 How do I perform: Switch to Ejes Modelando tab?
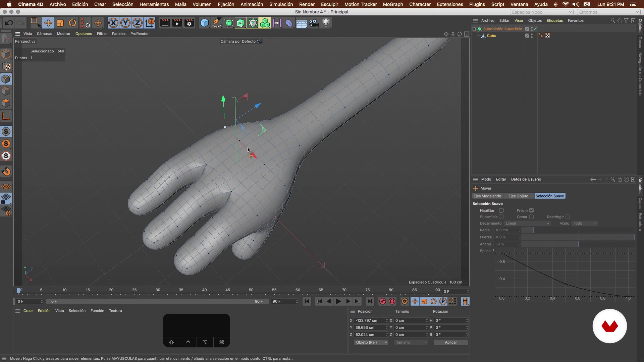[x=487, y=196]
